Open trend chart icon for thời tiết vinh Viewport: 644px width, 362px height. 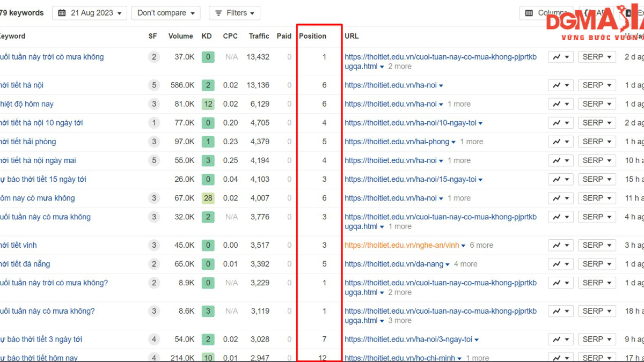561,245
